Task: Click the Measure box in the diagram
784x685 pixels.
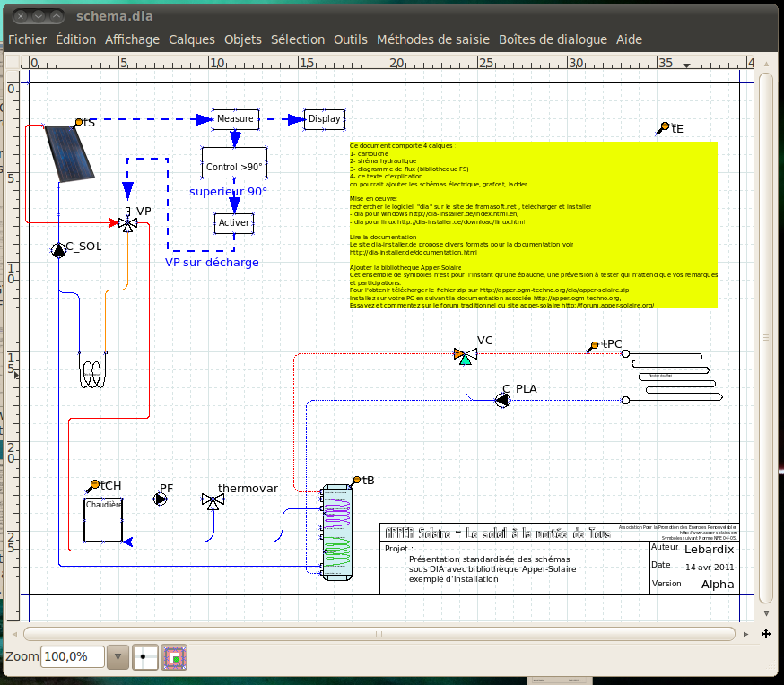Action: click(235, 118)
